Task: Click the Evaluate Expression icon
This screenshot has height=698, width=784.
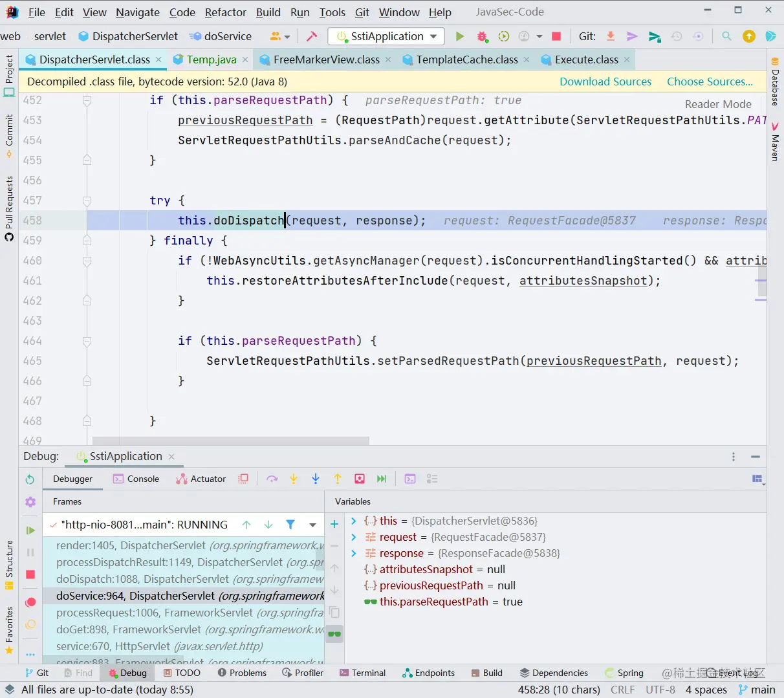Action: 410,479
